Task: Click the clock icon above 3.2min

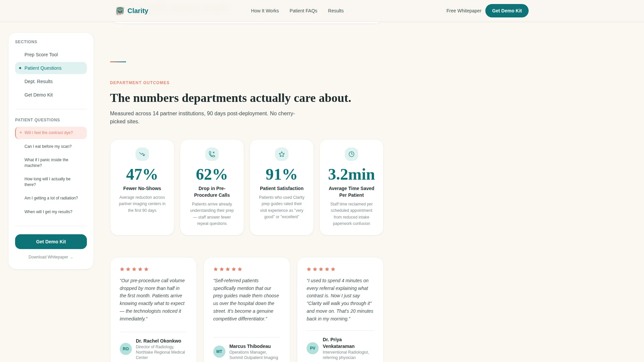Action: (352, 154)
